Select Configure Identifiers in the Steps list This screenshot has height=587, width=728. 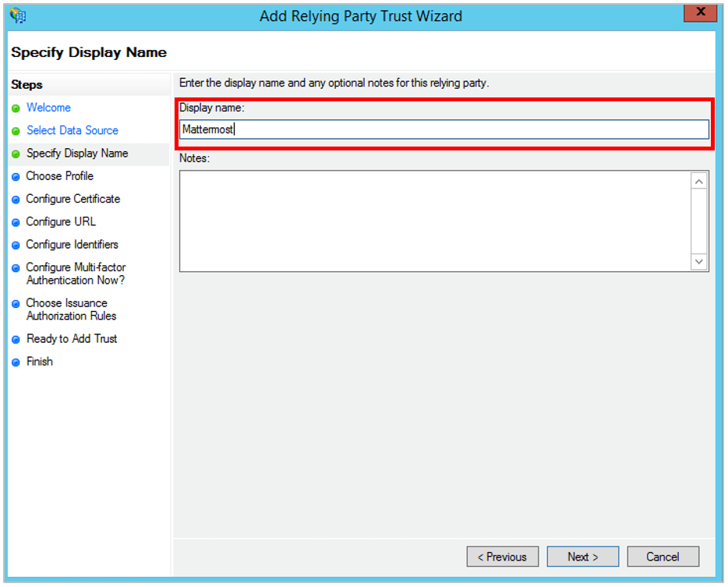pyautogui.click(x=72, y=244)
